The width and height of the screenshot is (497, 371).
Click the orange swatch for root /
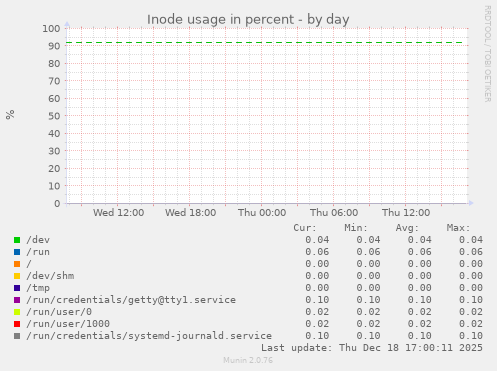tap(17, 264)
